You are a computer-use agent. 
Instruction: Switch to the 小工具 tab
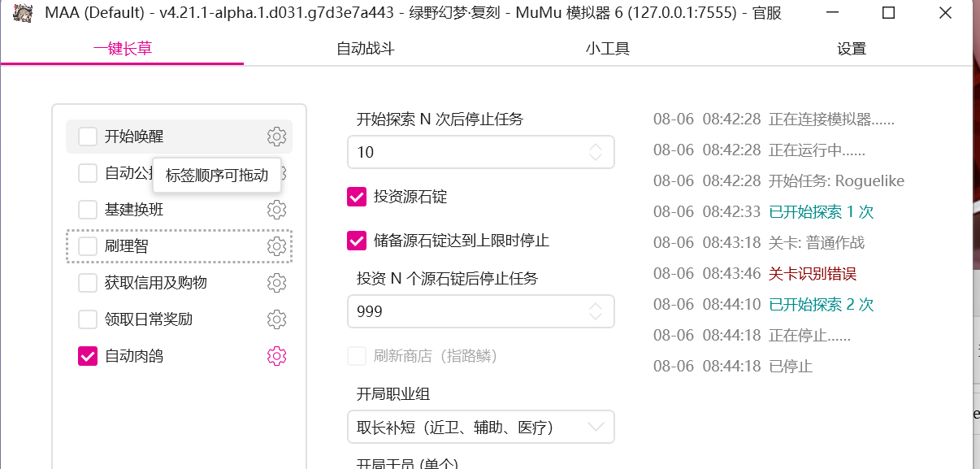click(x=609, y=48)
